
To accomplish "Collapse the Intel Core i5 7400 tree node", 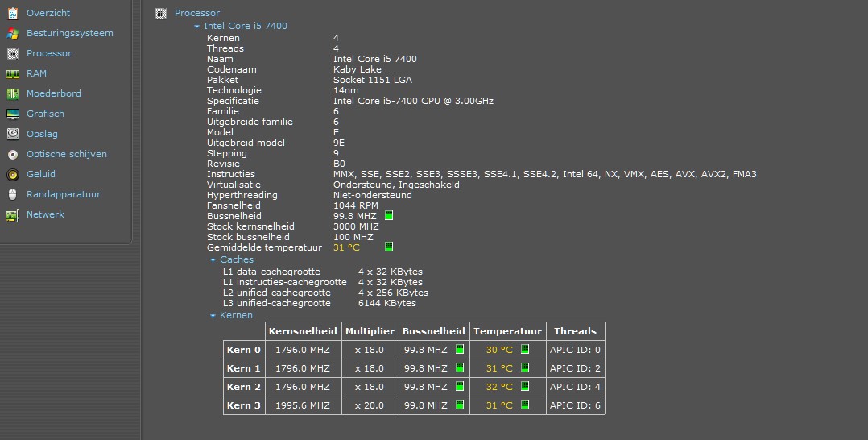I will point(196,26).
